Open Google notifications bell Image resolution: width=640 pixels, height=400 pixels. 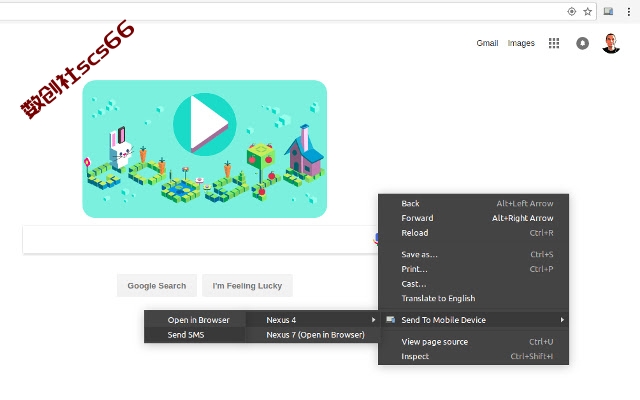coord(582,43)
